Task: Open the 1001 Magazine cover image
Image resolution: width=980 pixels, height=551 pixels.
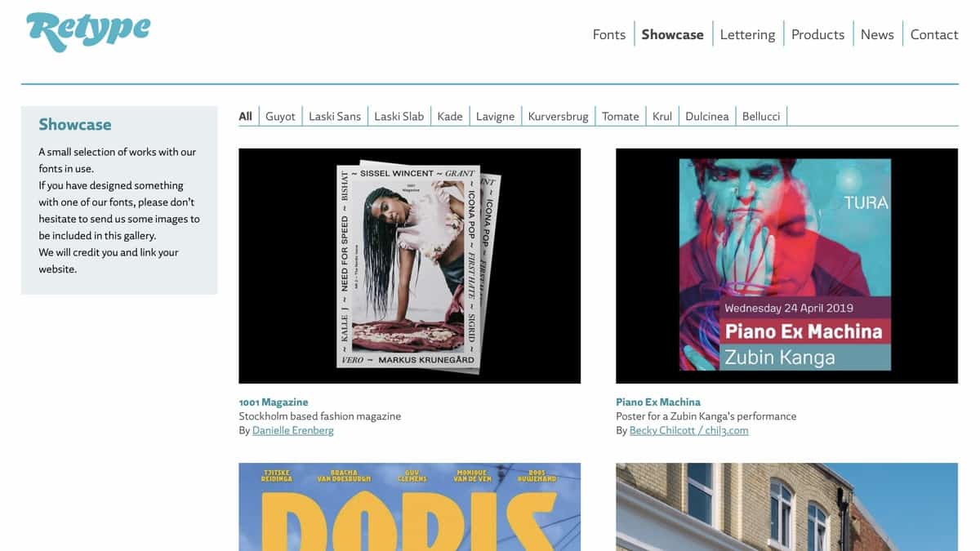Action: point(409,266)
